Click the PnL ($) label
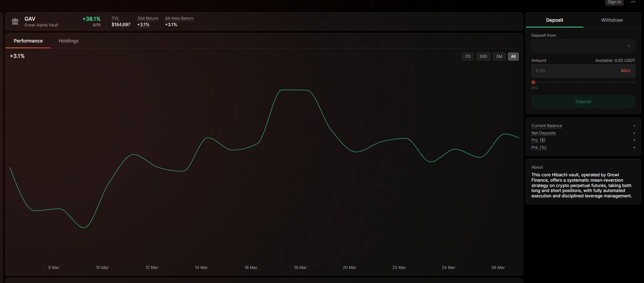The image size is (644, 283). (x=538, y=140)
